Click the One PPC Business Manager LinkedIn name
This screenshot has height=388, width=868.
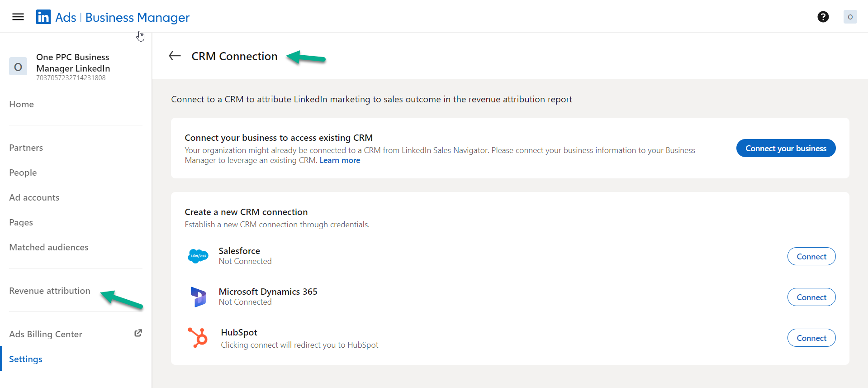tap(73, 62)
